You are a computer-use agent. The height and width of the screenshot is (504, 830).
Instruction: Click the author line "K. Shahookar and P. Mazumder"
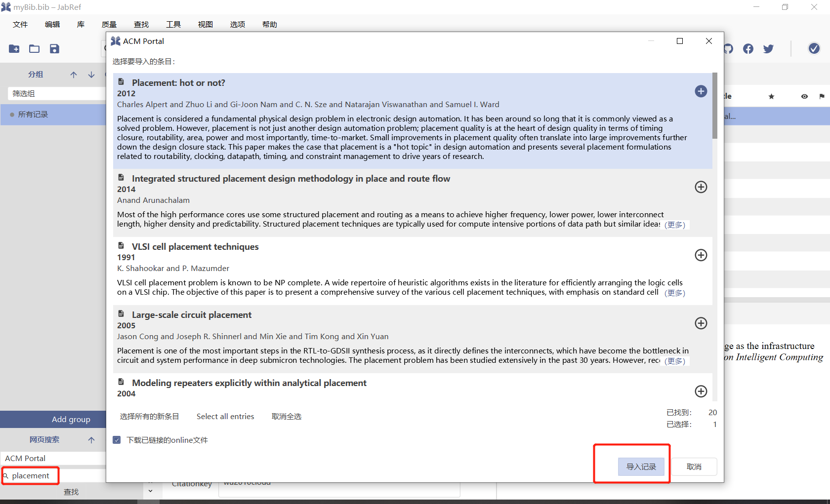tap(173, 268)
